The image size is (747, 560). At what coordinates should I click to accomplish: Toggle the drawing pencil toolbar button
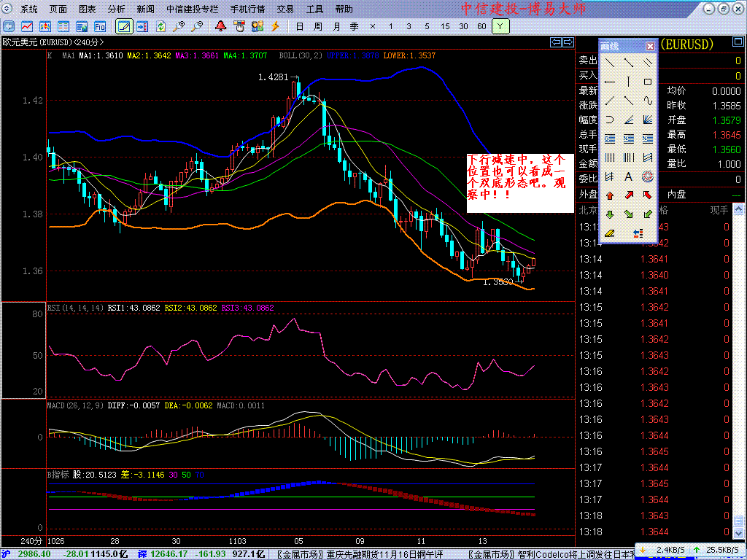124,26
